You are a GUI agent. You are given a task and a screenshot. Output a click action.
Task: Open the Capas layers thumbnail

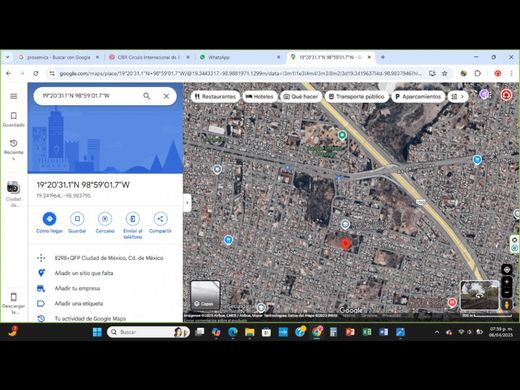tap(205, 295)
